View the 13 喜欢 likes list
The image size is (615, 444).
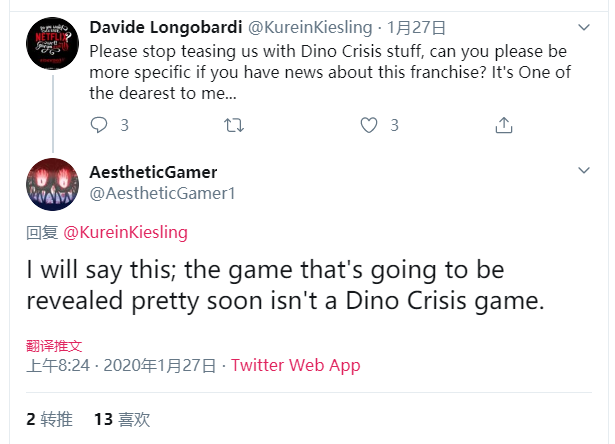tap(122, 419)
